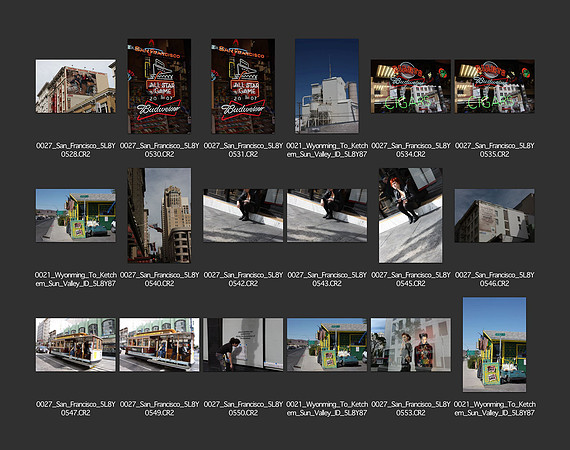Select the ledge photo thumbnail 0543.CR2
The width and height of the screenshot is (570, 450).
327,216
